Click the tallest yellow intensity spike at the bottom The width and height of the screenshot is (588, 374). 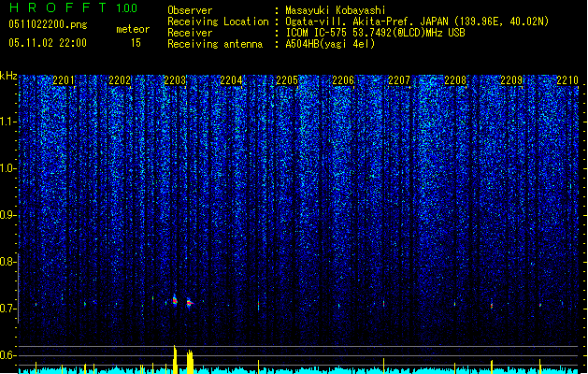(x=175, y=359)
